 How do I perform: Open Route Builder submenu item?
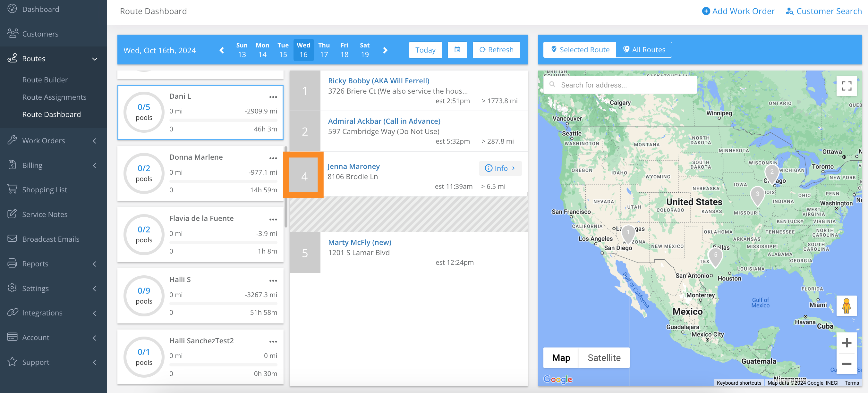click(45, 80)
